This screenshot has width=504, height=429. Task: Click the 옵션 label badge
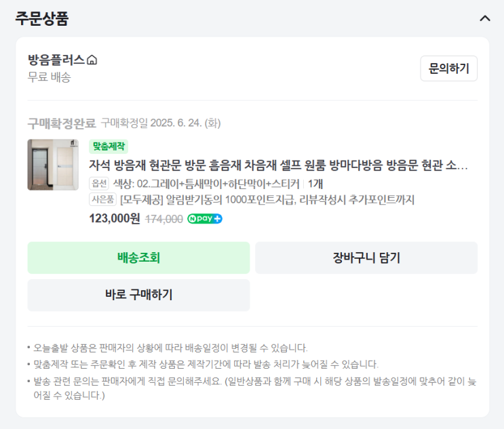(x=99, y=183)
